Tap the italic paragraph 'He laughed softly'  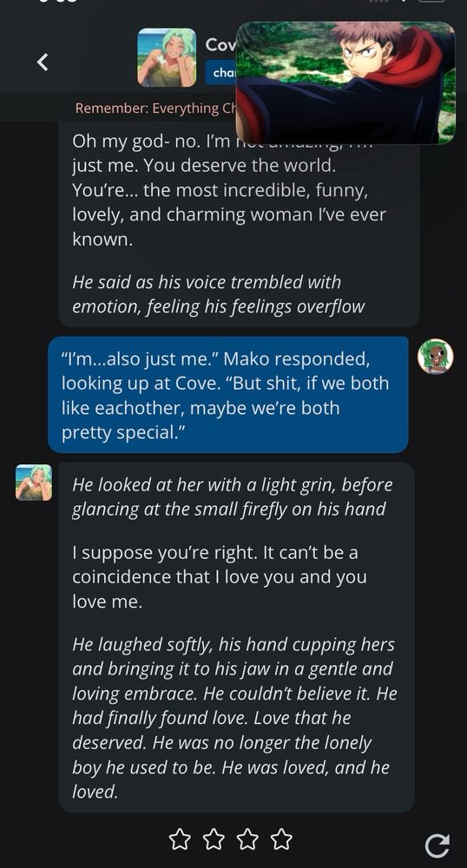[234, 718]
